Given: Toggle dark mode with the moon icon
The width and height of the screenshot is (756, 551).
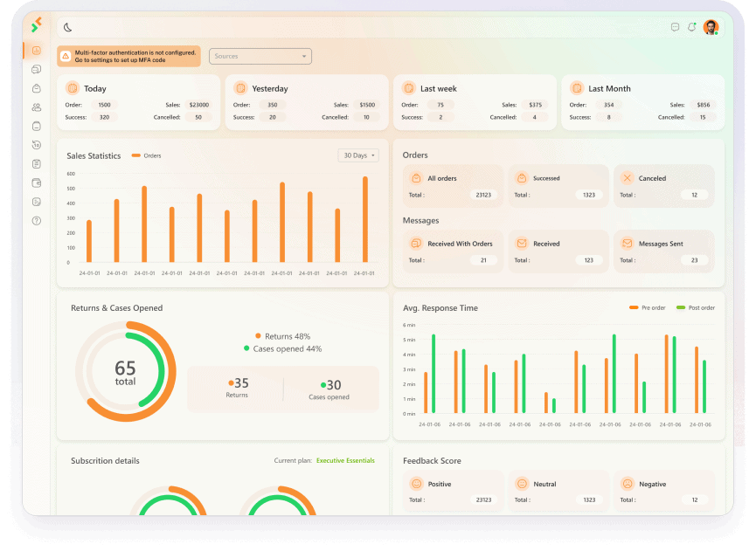Looking at the screenshot, I should pos(68,27).
